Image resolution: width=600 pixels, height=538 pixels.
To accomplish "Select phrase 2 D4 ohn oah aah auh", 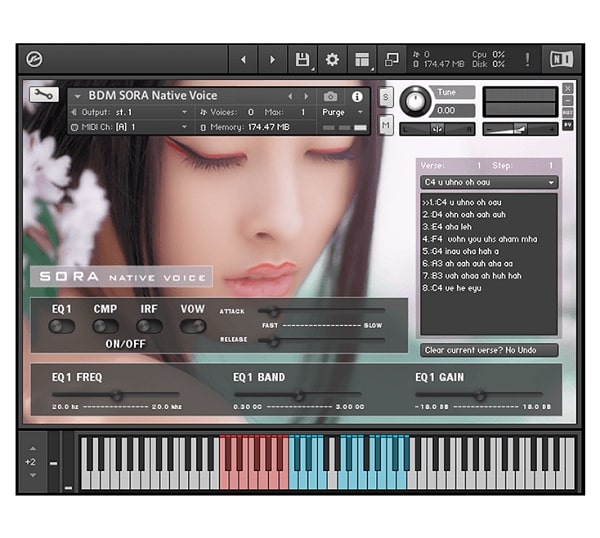I will (x=464, y=214).
